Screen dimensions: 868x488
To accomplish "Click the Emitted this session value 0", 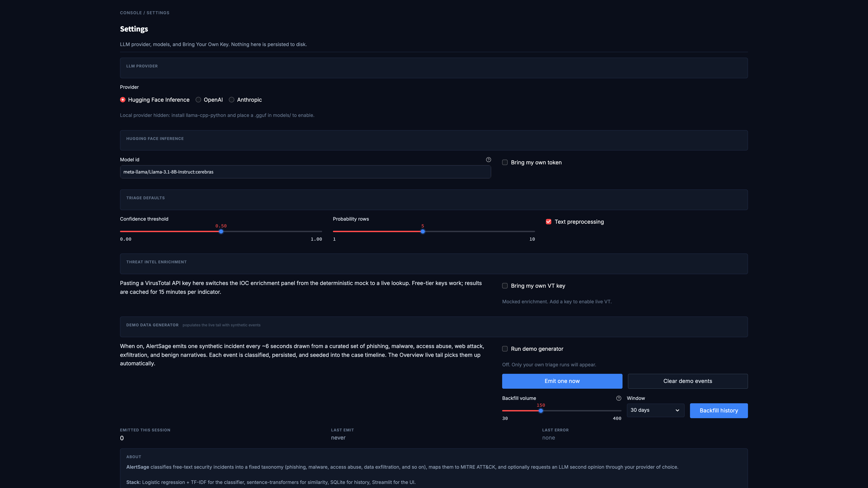I will coord(122,438).
